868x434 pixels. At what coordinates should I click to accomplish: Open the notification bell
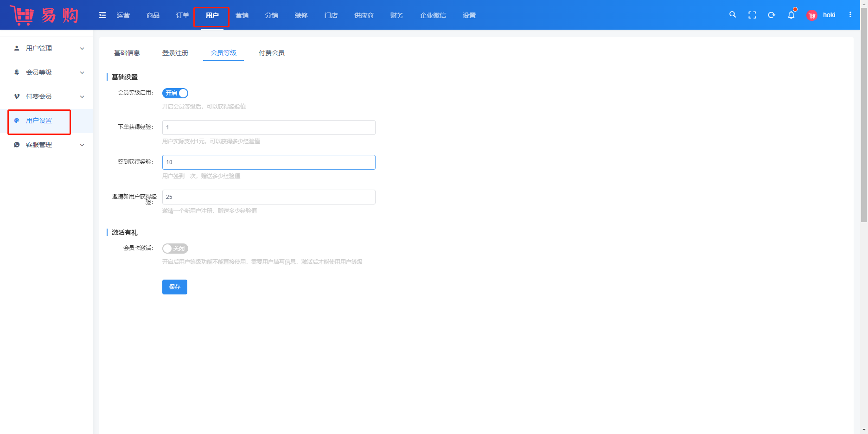791,15
